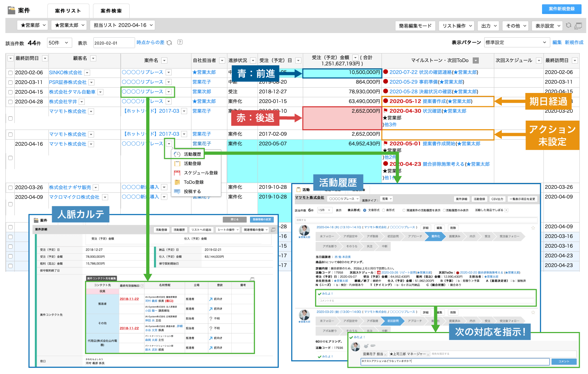Check the row for SINKO株式会社
588x374 pixels.
10,73
